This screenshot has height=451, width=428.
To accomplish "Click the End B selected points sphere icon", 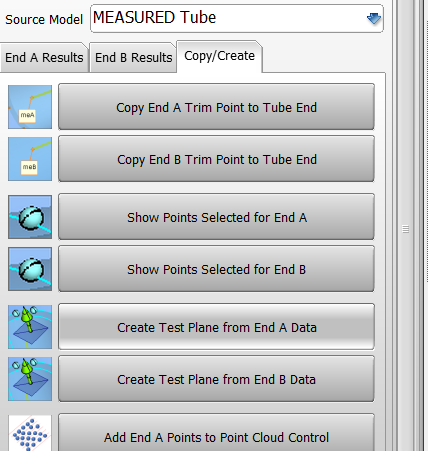I will (30, 269).
